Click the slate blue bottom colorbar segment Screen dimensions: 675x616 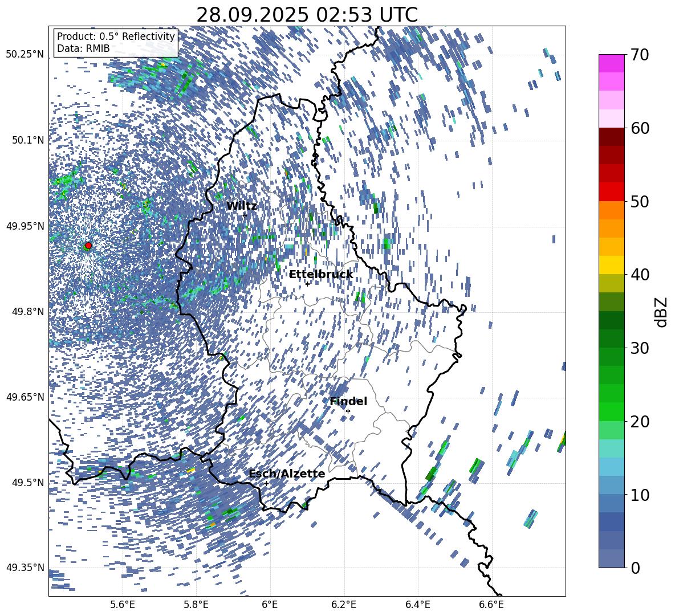click(x=612, y=558)
